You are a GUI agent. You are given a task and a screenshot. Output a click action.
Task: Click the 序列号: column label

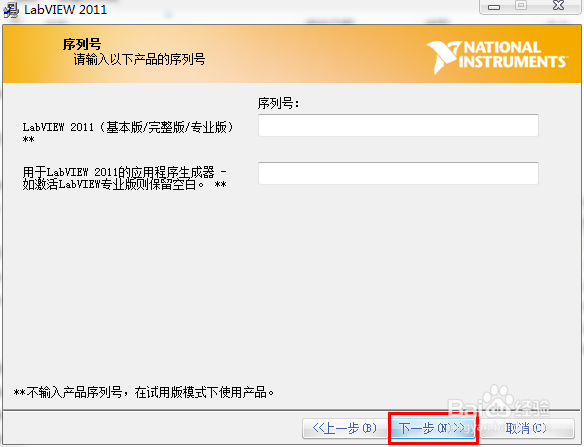[278, 103]
